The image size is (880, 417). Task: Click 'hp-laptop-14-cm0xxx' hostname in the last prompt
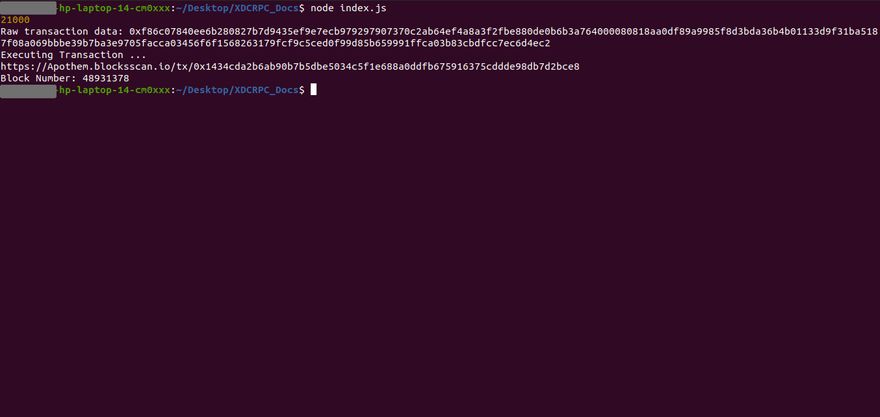tap(114, 90)
